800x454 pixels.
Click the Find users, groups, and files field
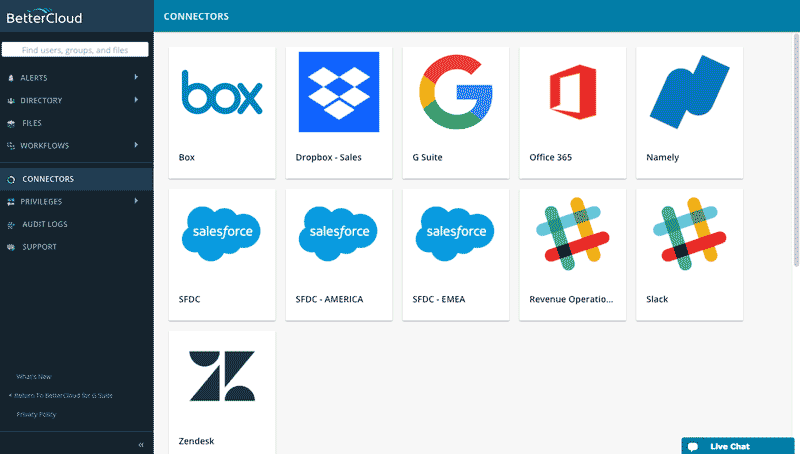point(75,49)
